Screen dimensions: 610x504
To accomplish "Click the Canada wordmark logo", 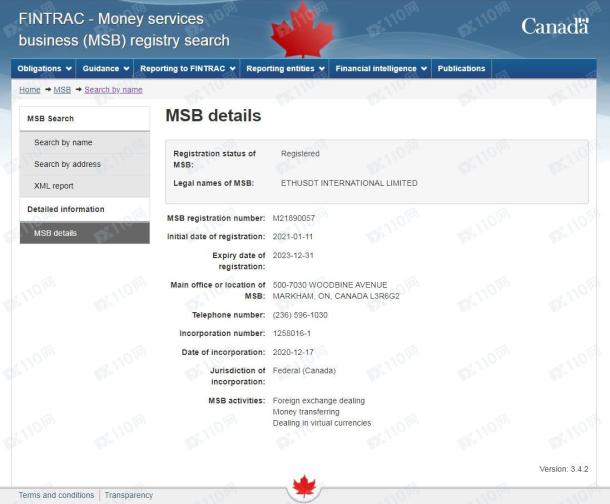I will 555,26.
